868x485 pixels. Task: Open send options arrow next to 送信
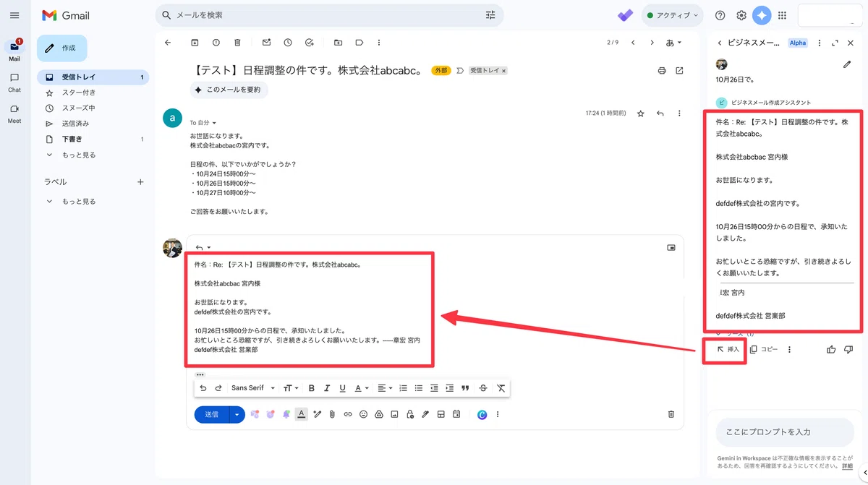(x=237, y=414)
